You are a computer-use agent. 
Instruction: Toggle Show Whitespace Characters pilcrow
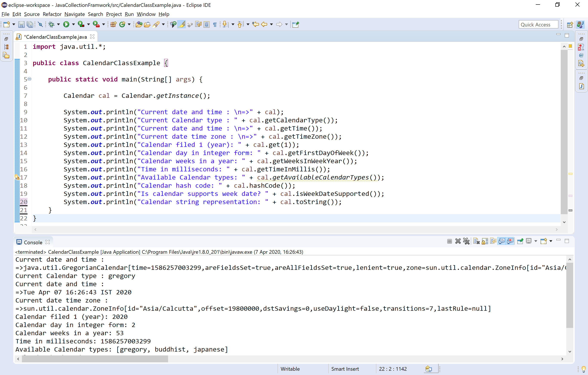(215, 25)
